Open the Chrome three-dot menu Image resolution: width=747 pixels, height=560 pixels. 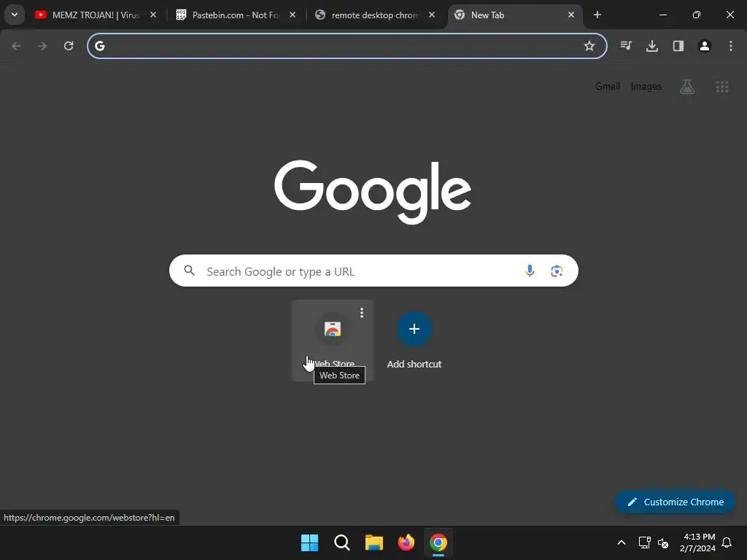tap(731, 46)
